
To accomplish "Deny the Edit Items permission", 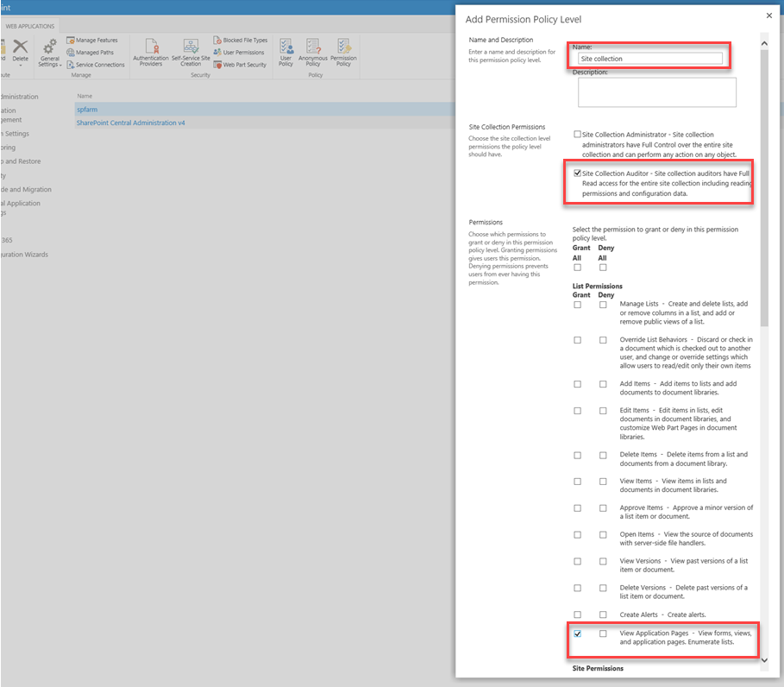I will pyautogui.click(x=603, y=411).
